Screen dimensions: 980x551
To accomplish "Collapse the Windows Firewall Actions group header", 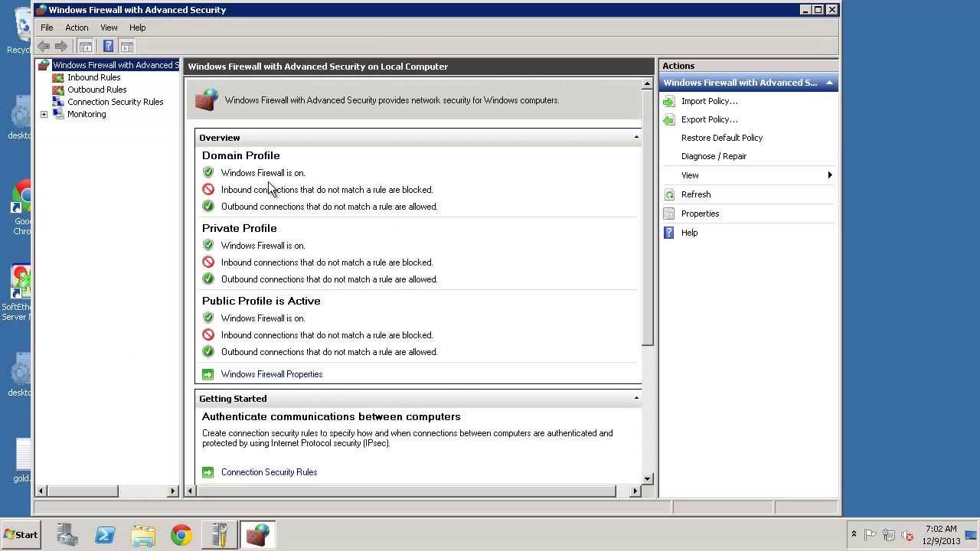I will pos(829,83).
